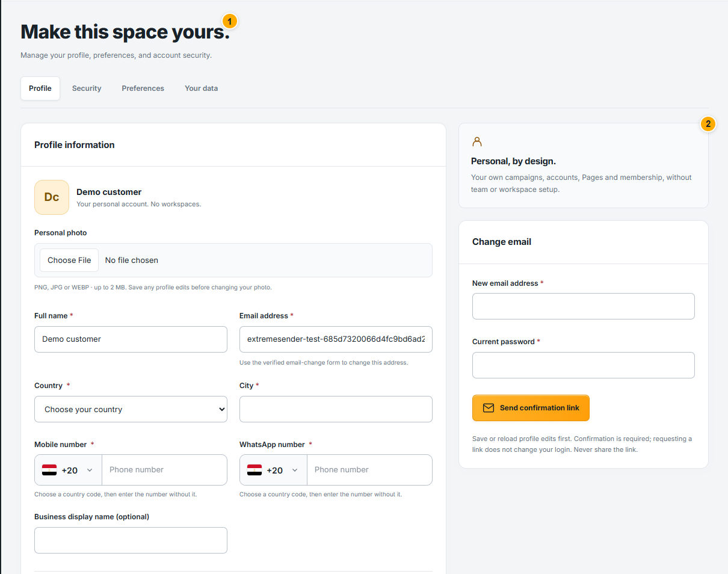Click the 'Make this space yours.' heading
728x574 pixels.
(x=125, y=32)
